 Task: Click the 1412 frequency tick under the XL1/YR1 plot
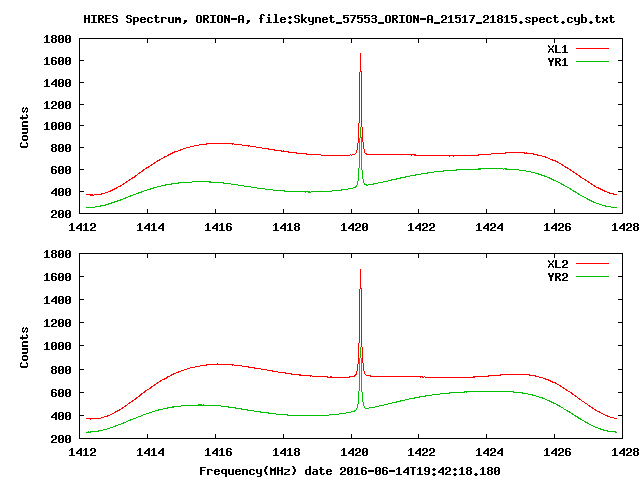[82, 227]
